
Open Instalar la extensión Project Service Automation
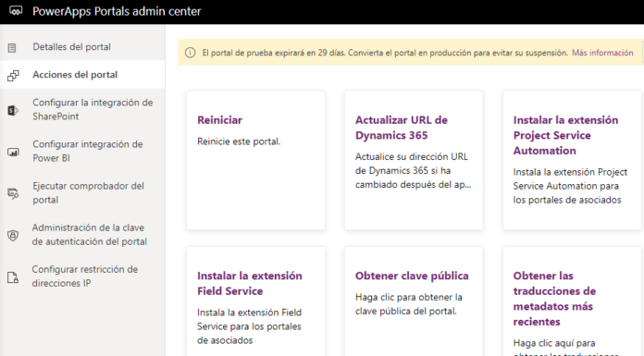(x=572, y=160)
